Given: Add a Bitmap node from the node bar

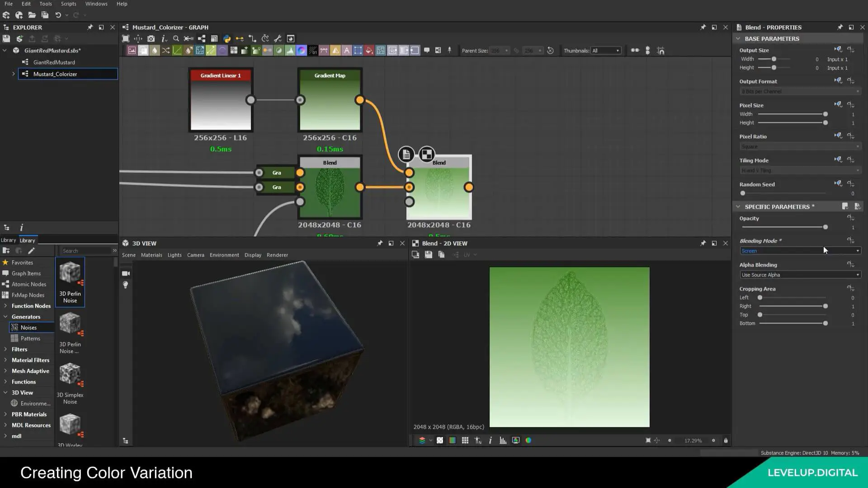Looking at the screenshot, I should point(132,51).
